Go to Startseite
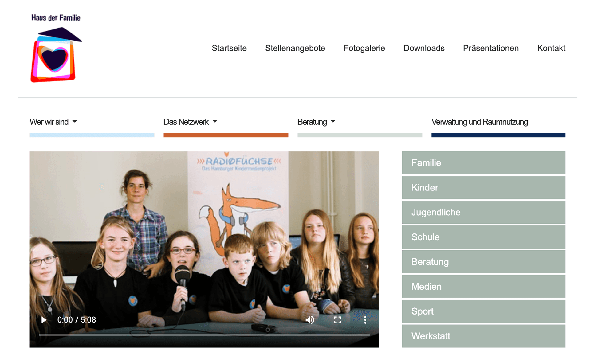 click(x=229, y=48)
